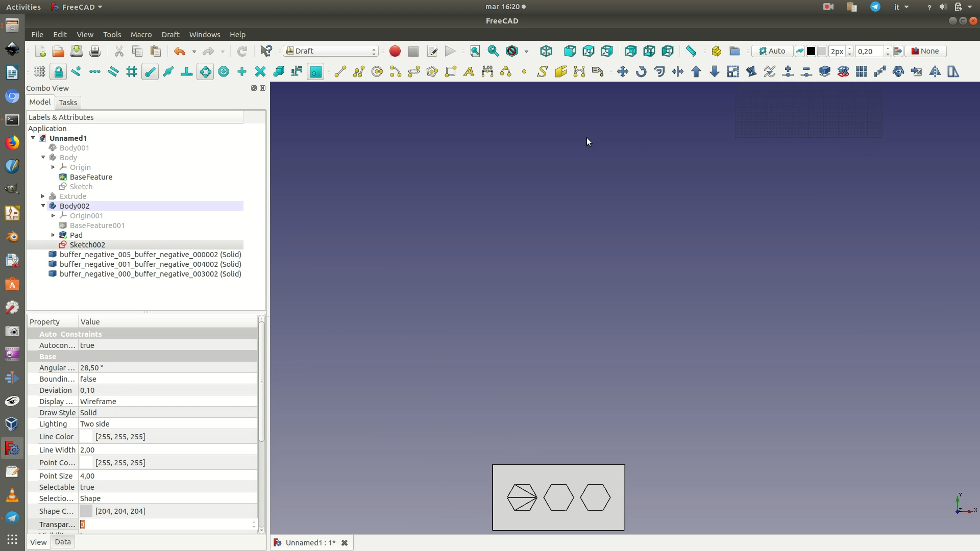Click the Unnamed1 document tab close button
This screenshot has width=980, height=551.
click(345, 543)
